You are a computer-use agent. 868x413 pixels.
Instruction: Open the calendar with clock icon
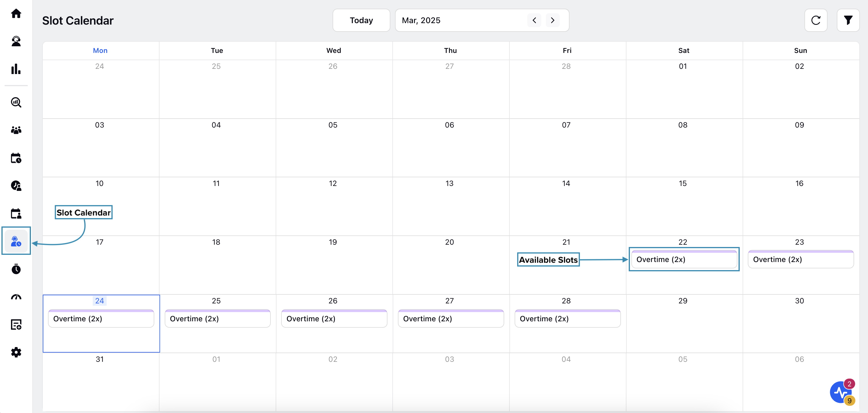pos(16,158)
